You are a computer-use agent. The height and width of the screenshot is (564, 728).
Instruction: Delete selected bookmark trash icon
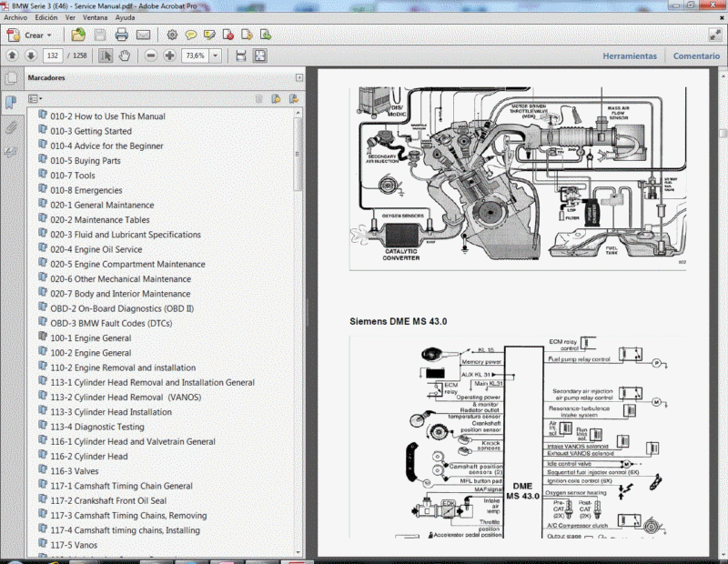(x=259, y=98)
